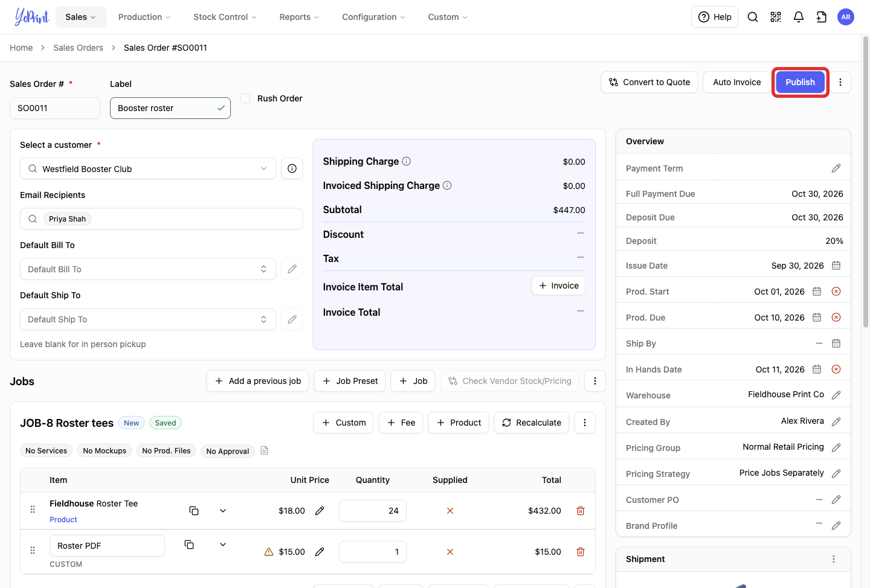Click the quantity field showing 24
This screenshot has width=870, height=588.
(373, 511)
